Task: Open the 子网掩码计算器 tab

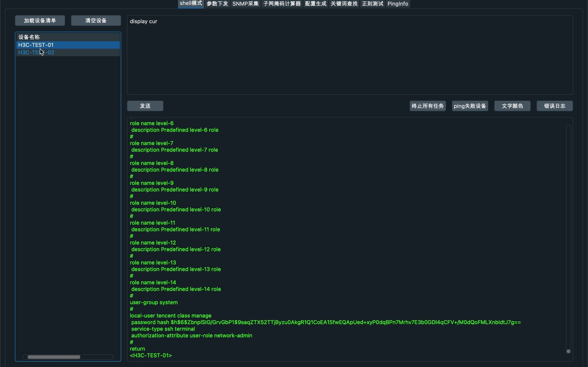Action: pos(282,4)
